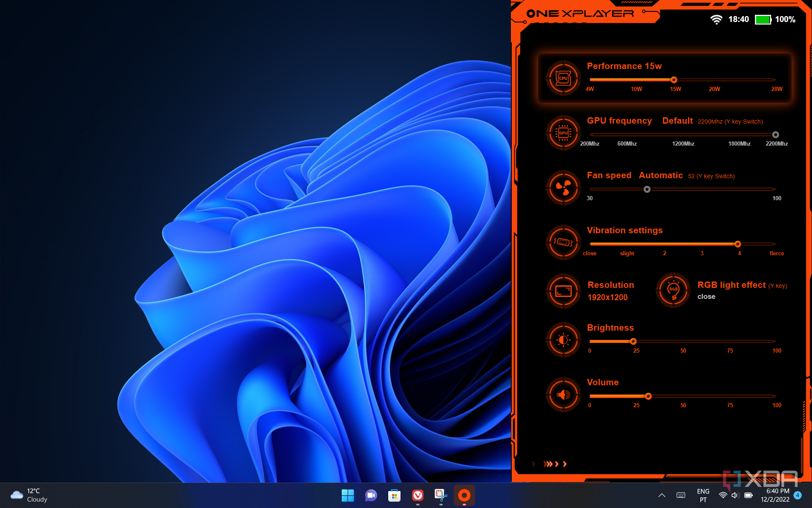
Task: Click the CPU performance icon
Action: (563, 78)
